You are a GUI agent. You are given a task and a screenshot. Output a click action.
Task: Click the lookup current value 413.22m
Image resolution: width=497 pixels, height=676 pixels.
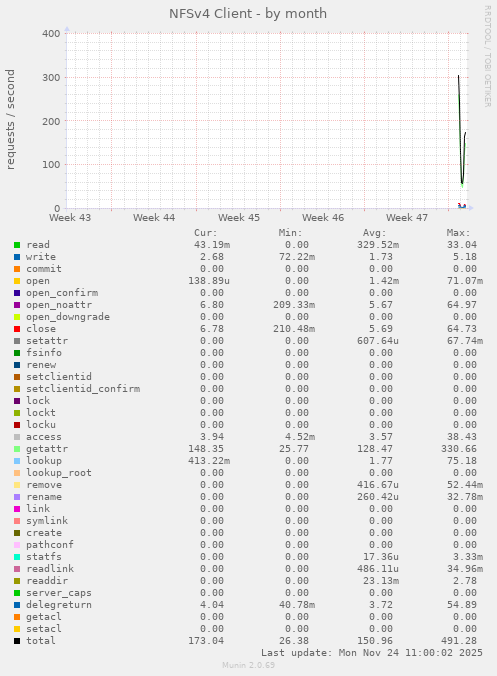pos(209,461)
